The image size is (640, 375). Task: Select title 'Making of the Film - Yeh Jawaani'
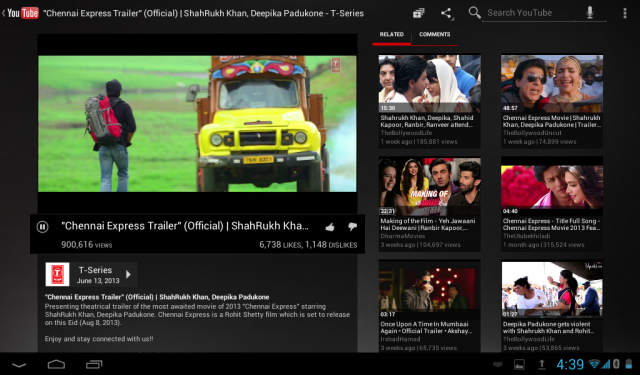(428, 224)
